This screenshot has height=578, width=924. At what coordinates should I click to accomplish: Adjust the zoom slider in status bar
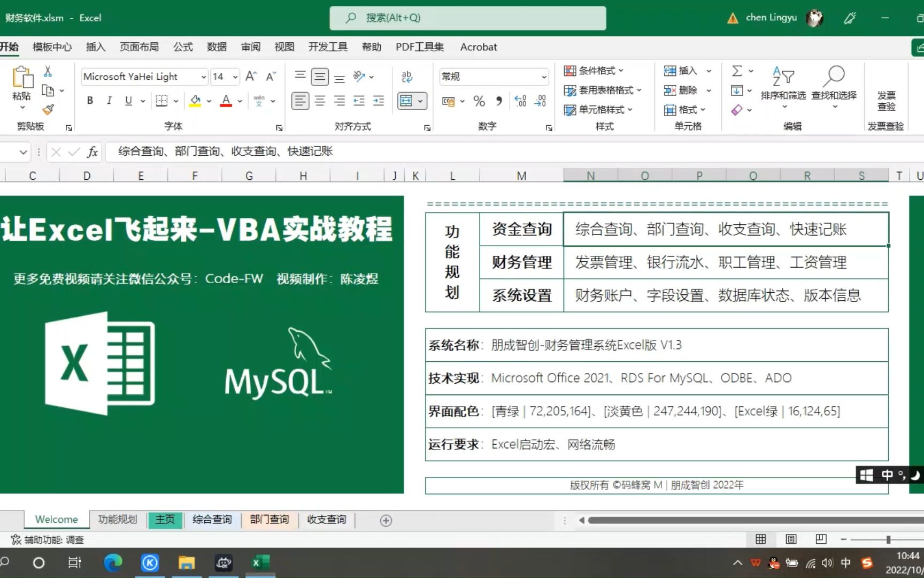pos(888,539)
